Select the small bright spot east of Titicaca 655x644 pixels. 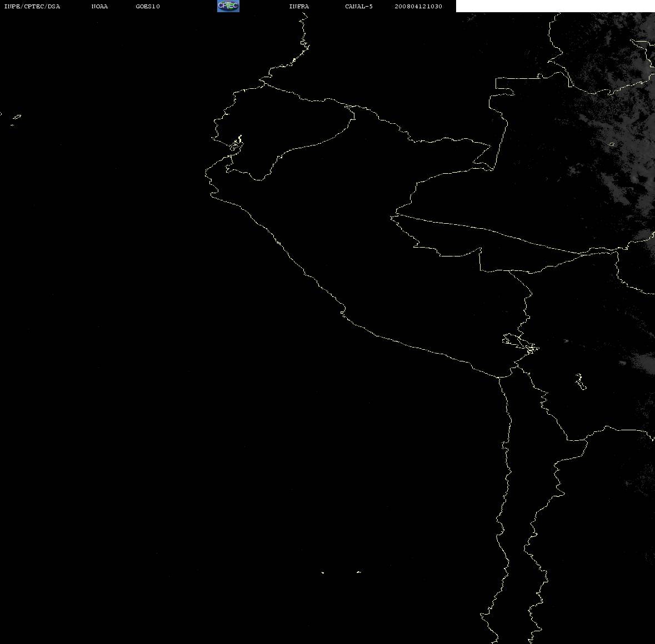(x=567, y=341)
